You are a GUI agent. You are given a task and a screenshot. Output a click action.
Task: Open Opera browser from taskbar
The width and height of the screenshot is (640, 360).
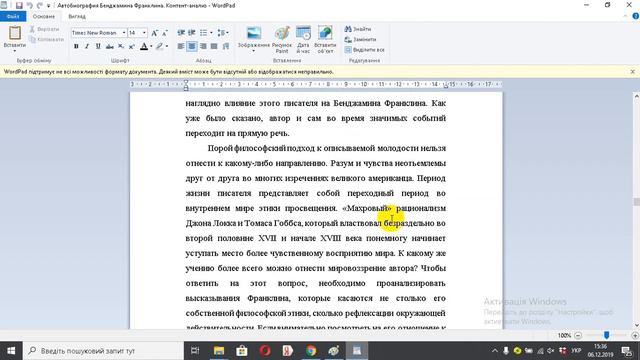265,351
